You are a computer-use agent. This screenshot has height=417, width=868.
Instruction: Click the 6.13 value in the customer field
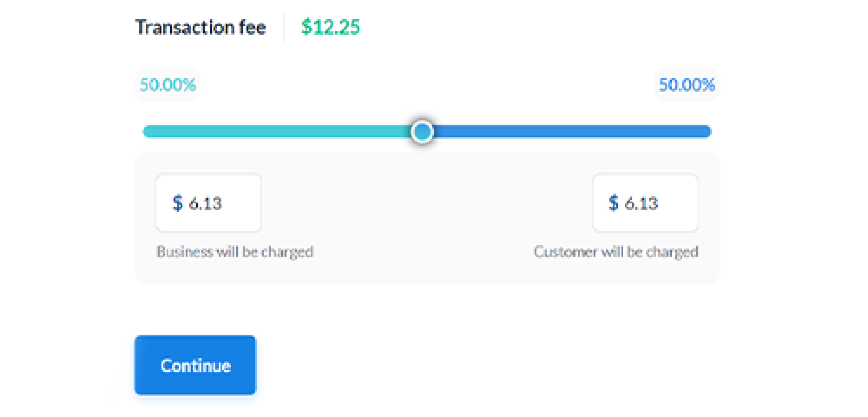pos(641,203)
